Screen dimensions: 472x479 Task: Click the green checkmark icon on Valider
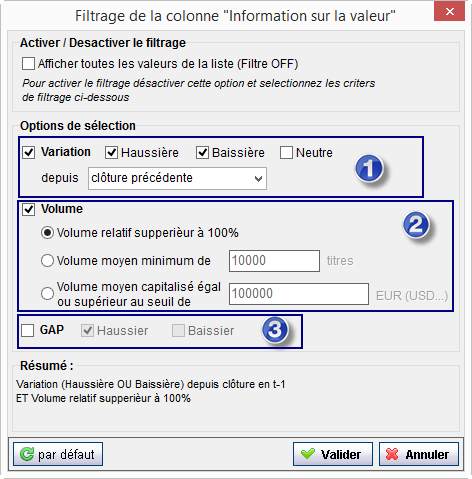pyautogui.click(x=307, y=453)
